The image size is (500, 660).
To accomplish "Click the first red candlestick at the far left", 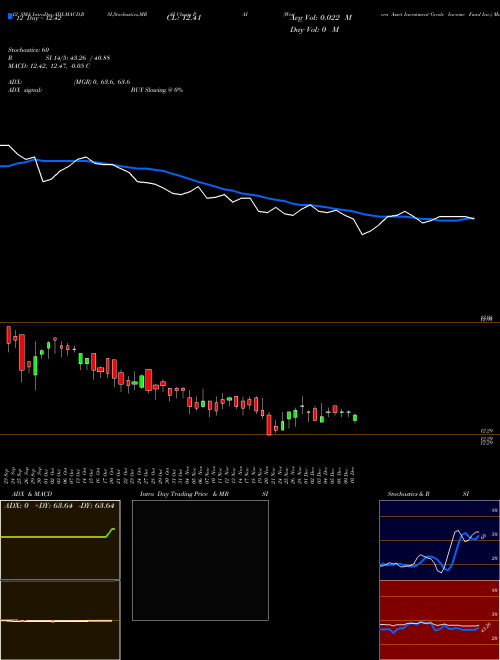I will pyautogui.click(x=8, y=335).
